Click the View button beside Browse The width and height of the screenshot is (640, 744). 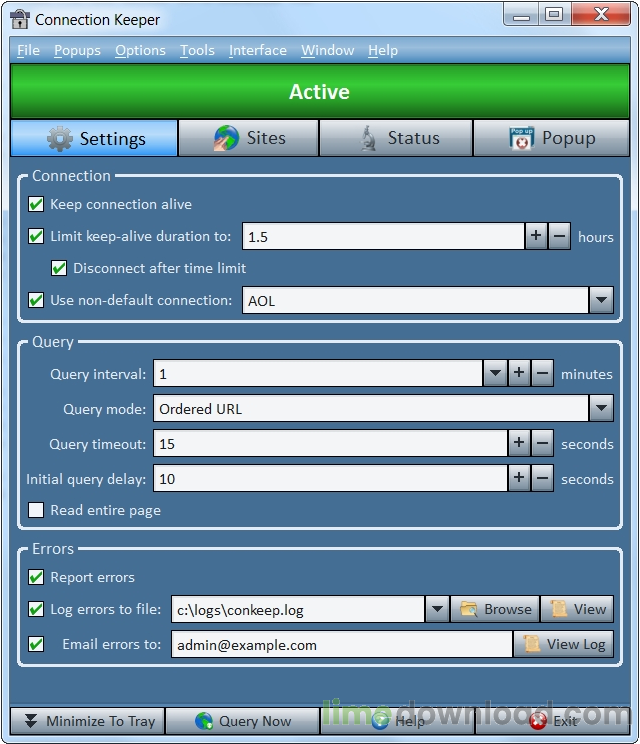[577, 609]
